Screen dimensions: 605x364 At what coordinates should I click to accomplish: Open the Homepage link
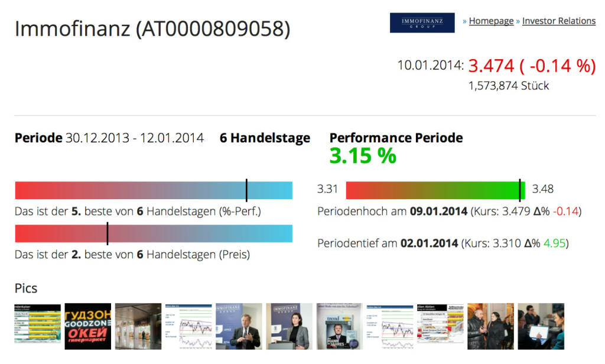491,21
